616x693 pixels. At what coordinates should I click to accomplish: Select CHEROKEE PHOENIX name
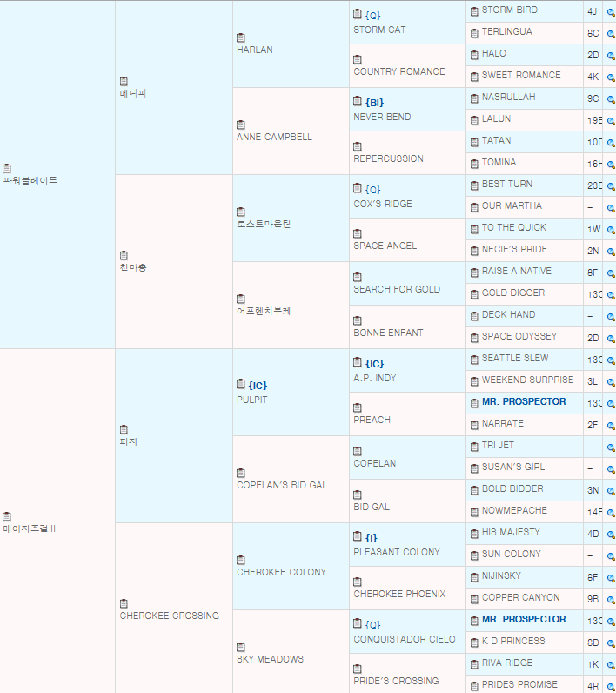pos(399,594)
